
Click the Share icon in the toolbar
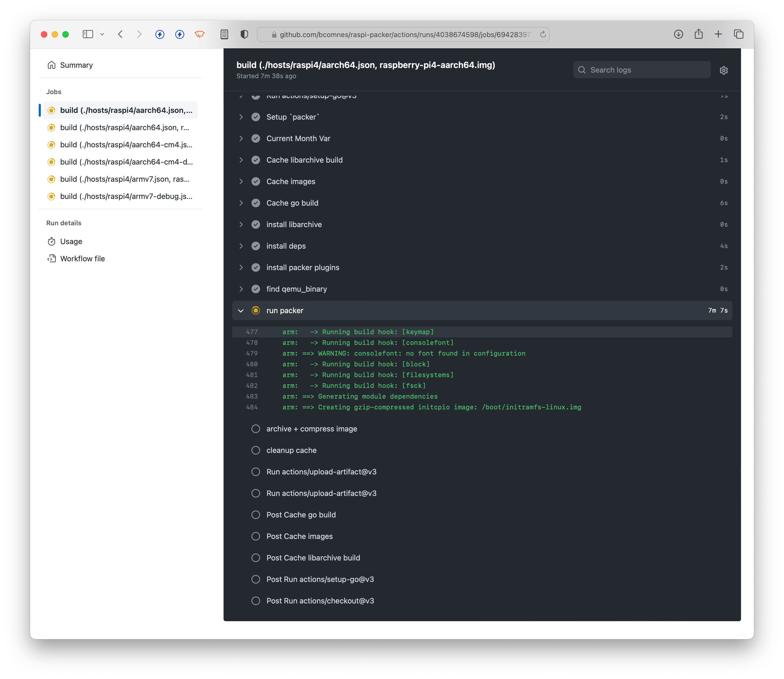coord(698,34)
